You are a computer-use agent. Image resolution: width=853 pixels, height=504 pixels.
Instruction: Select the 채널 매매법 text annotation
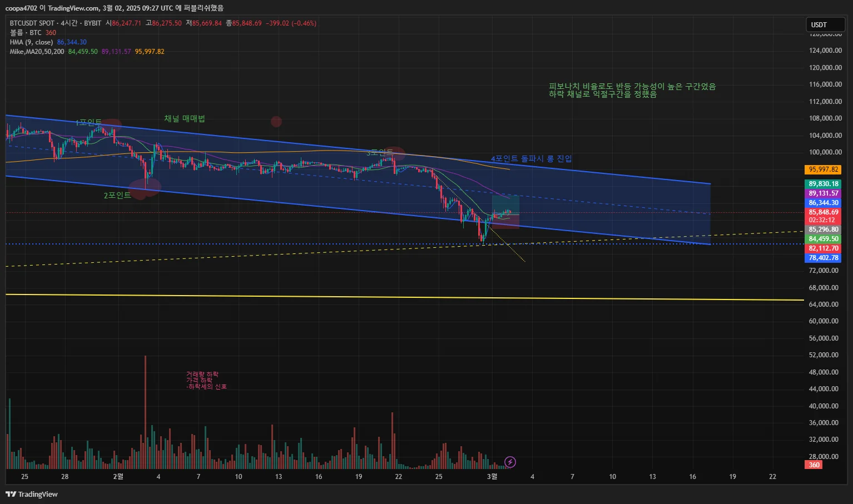tap(185, 119)
